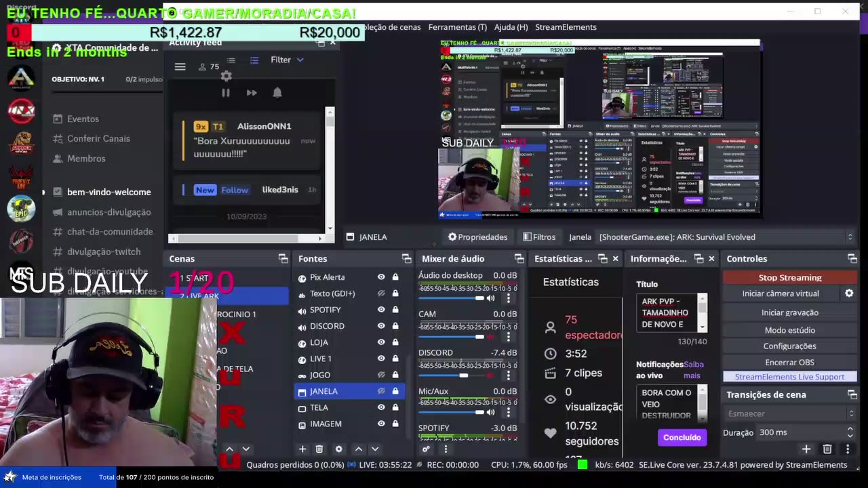Mute alerts with Activity feed bell icon
Screen dimensions: 868x488
pos(277,93)
